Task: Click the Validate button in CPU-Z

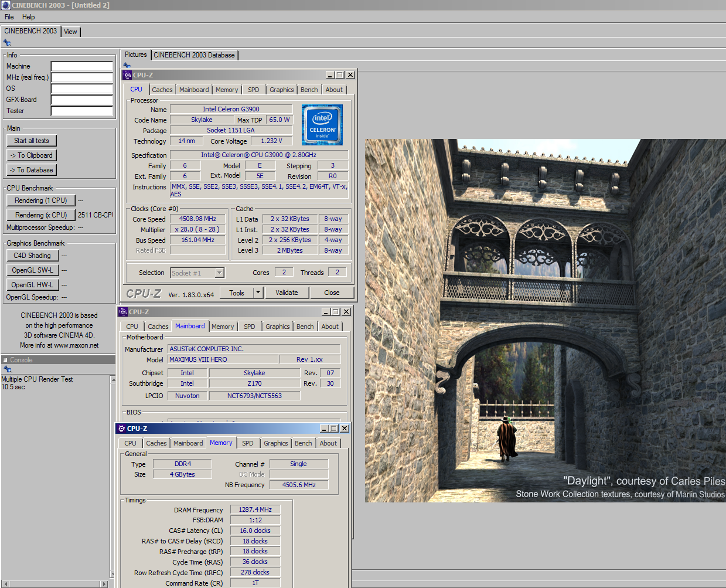Action: 287,293
